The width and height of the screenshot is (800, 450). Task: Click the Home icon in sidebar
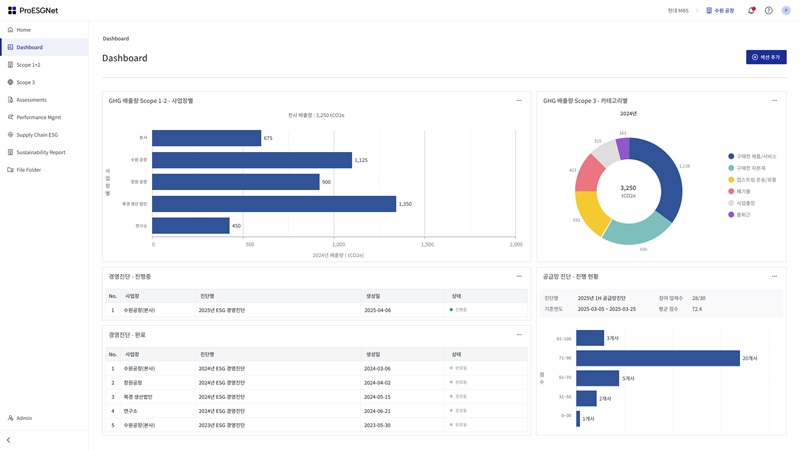click(10, 30)
